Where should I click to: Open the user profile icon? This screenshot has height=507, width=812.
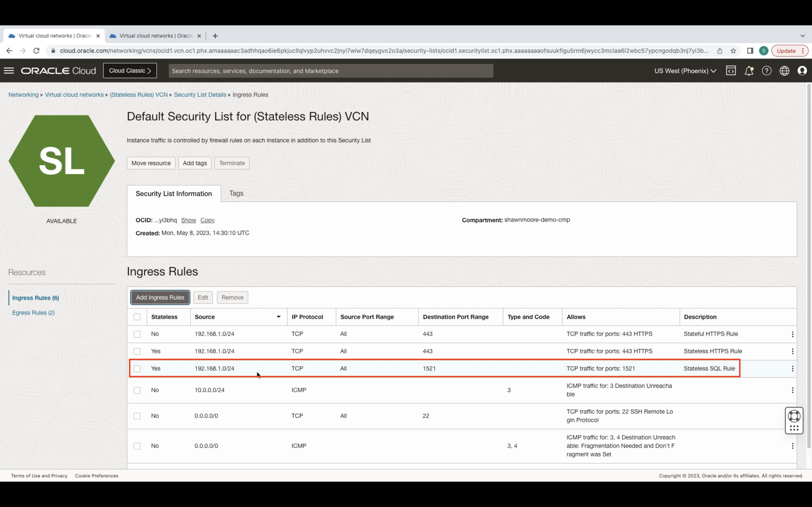click(802, 71)
